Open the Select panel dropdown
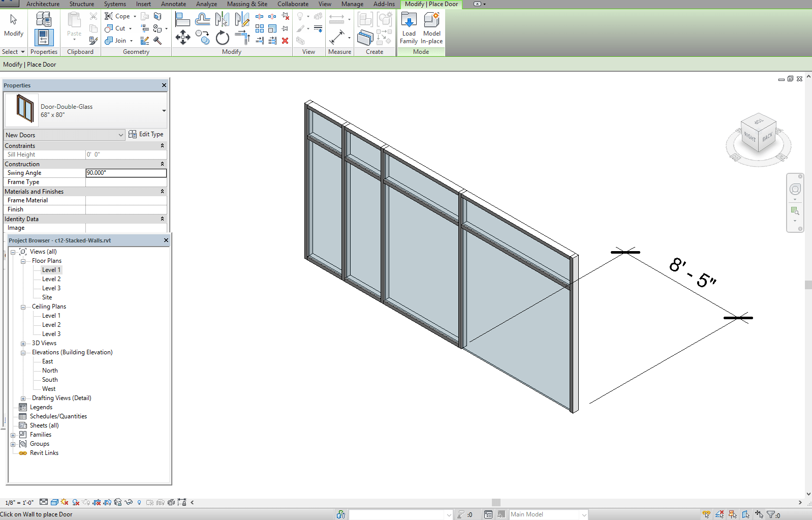This screenshot has height=520, width=812. (13, 52)
